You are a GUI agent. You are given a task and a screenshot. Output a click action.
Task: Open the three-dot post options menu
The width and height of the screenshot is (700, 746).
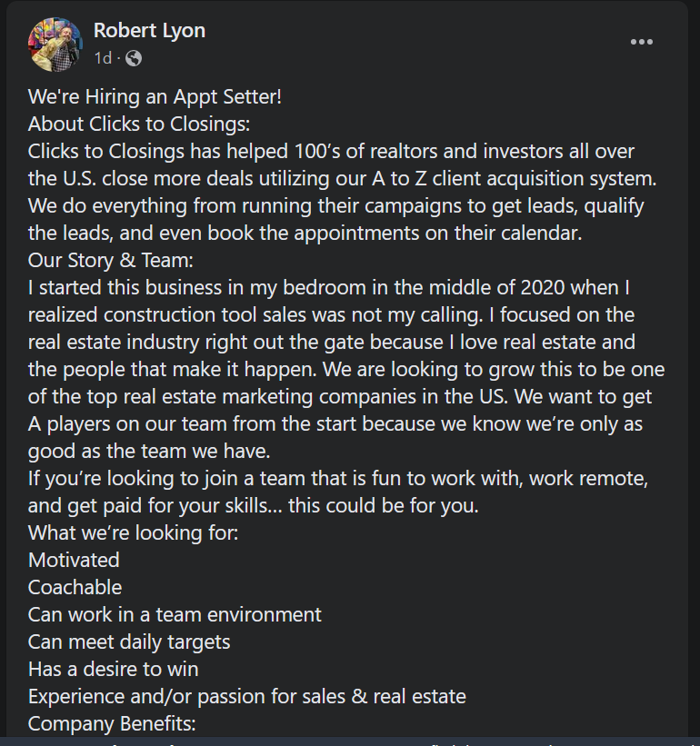641,43
